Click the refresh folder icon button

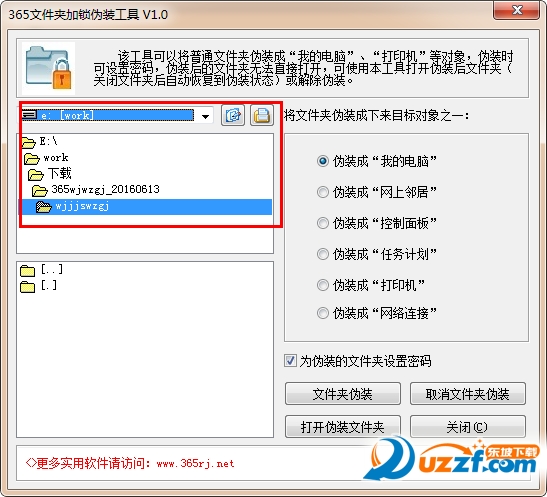(233, 115)
